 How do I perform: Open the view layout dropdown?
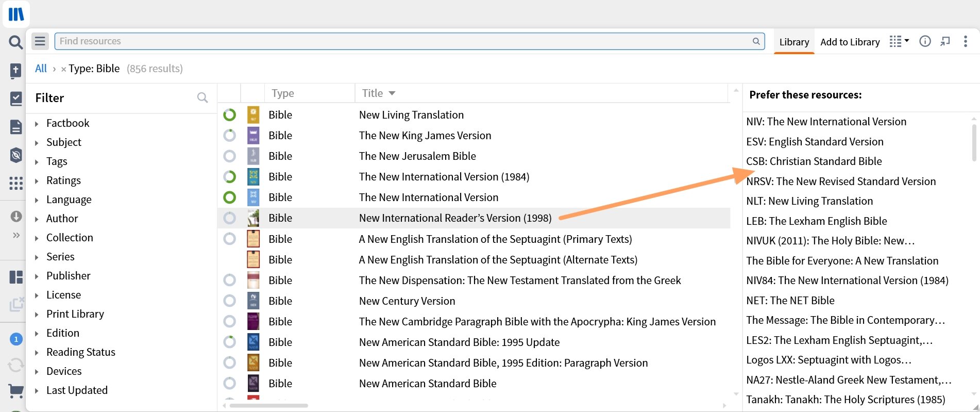point(899,41)
